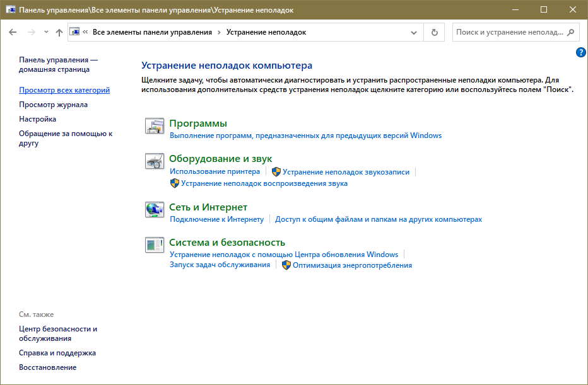Click the Hardware and Sound category icon
This screenshot has width=588, height=385.
click(x=155, y=162)
